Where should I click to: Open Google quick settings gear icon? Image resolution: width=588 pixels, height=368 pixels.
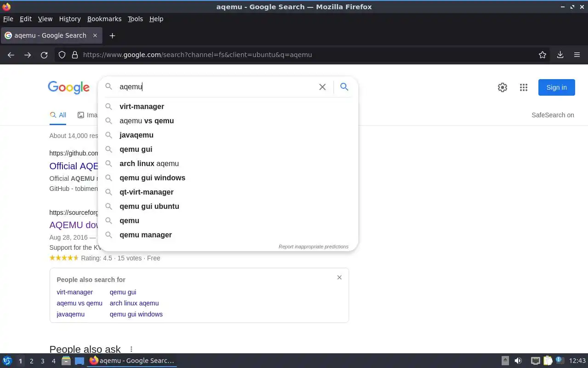pyautogui.click(x=503, y=87)
